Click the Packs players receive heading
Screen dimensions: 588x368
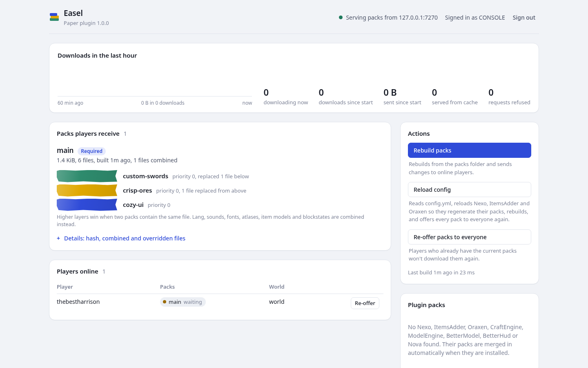pos(88,134)
